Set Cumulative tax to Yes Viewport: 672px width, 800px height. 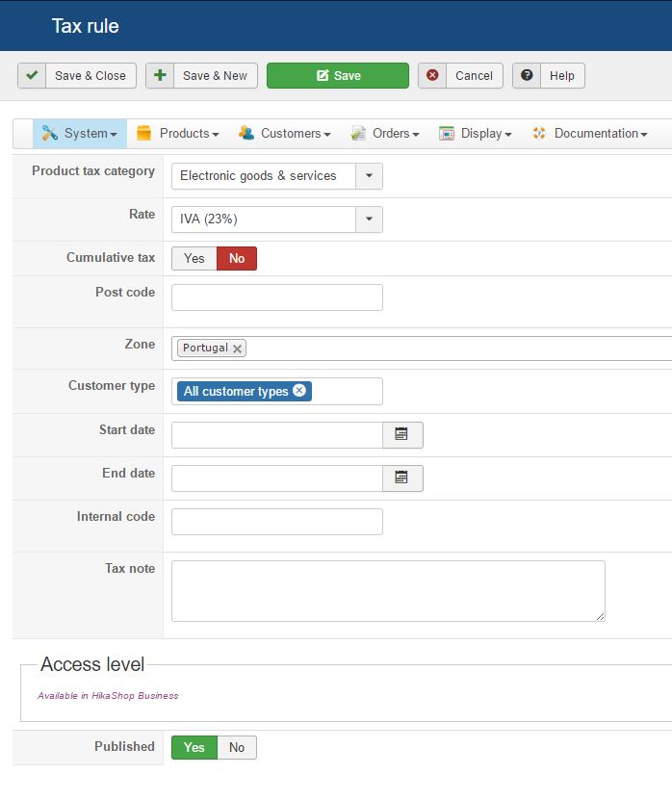(194, 258)
